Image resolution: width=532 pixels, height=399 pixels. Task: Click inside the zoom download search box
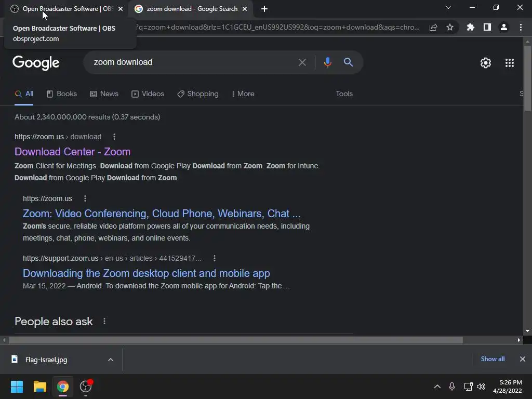click(190, 62)
